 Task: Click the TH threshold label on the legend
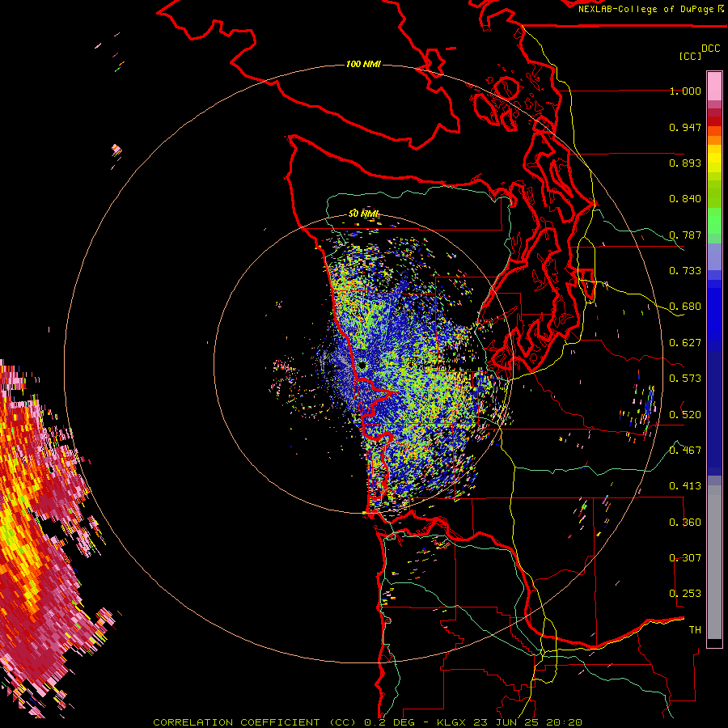(695, 629)
